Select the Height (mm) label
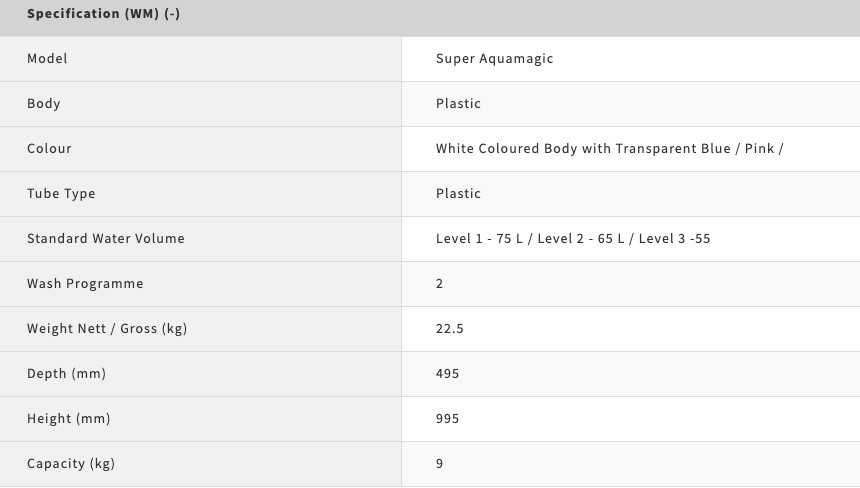860x488 pixels. click(69, 418)
